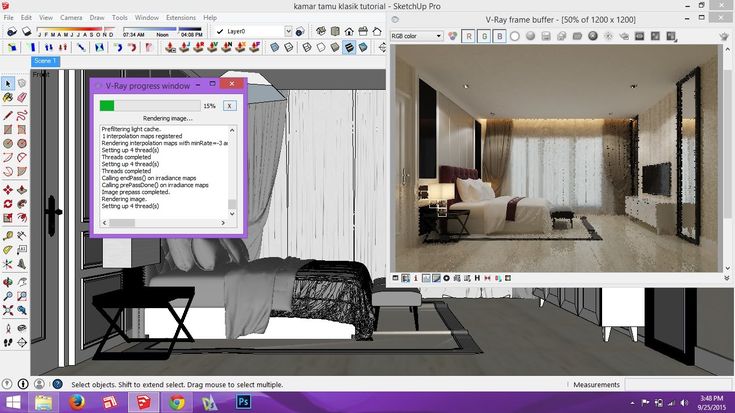Viewport: 735px width, 413px height.
Task: Open Google Chrome from taskbar
Action: pos(177,402)
